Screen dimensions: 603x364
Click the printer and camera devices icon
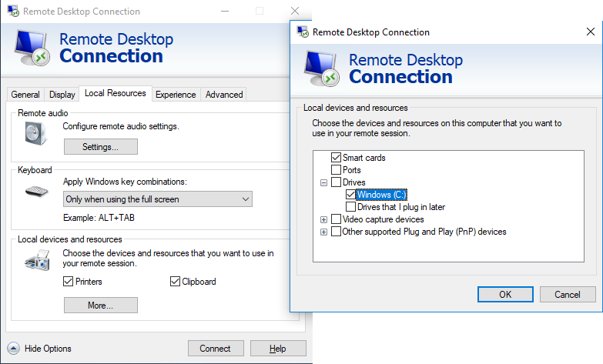click(x=37, y=261)
